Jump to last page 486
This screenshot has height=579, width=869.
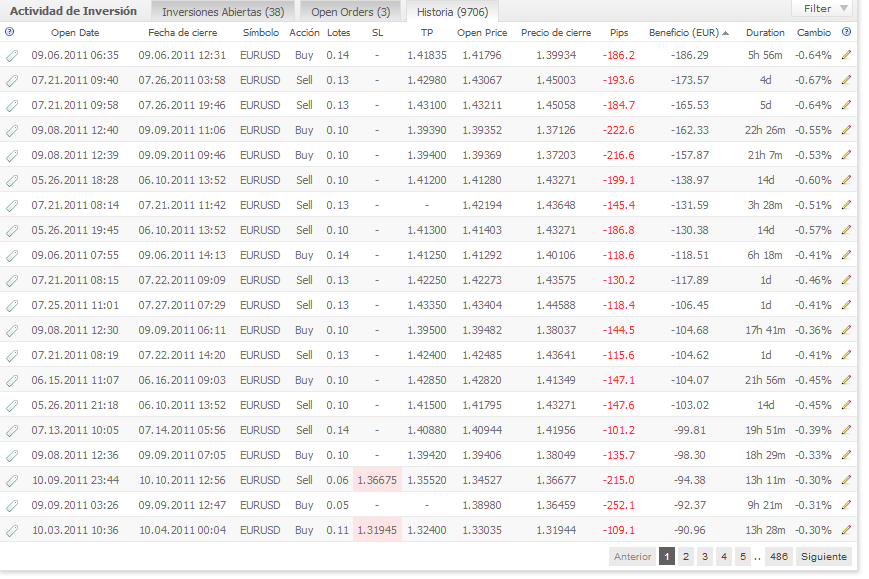point(778,556)
